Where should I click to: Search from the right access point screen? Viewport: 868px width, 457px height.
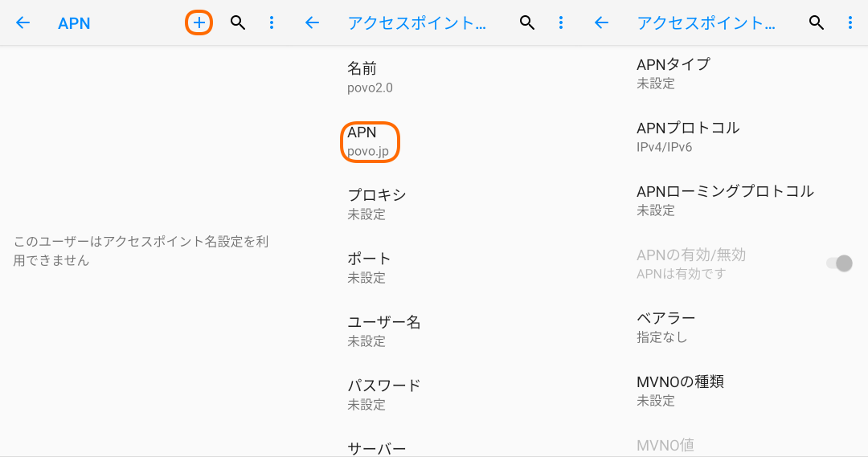pyautogui.click(x=817, y=22)
